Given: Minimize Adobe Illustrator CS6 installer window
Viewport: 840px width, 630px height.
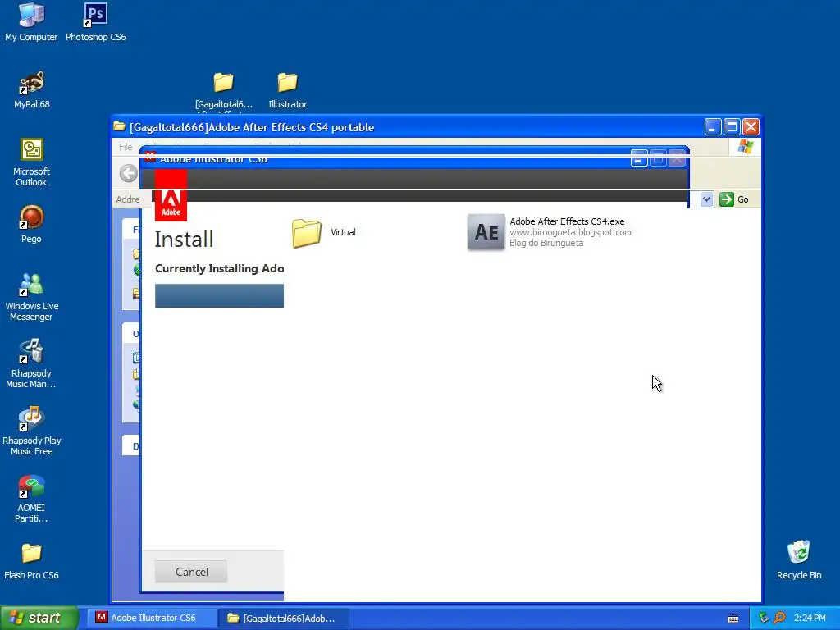Looking at the screenshot, I should 638,159.
